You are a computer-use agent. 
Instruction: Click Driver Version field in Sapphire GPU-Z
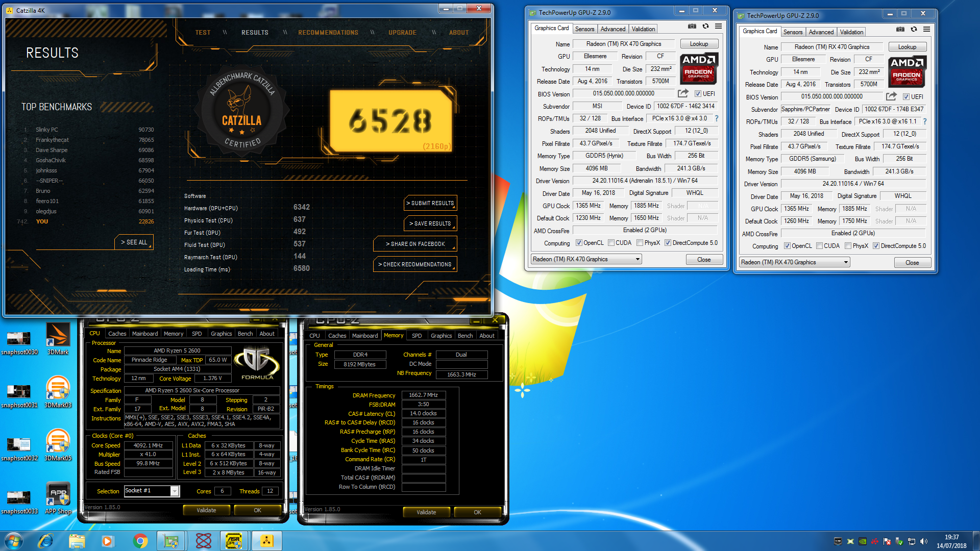853,184
